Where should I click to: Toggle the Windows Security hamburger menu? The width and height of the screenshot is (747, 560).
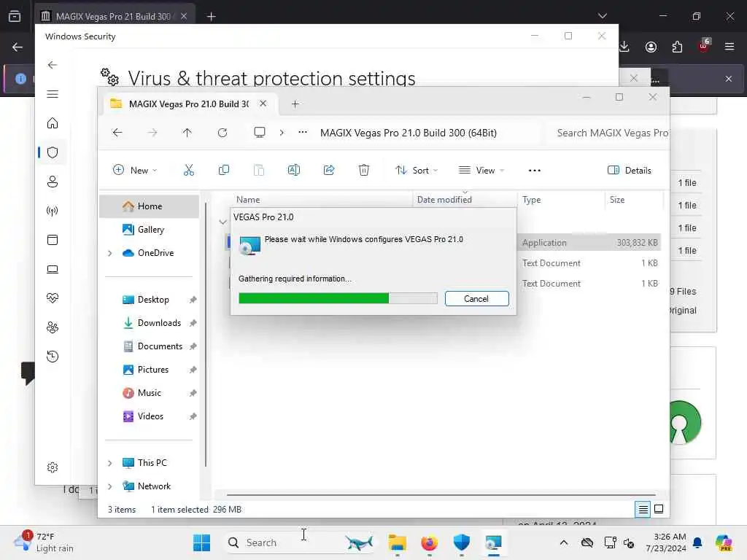[53, 94]
